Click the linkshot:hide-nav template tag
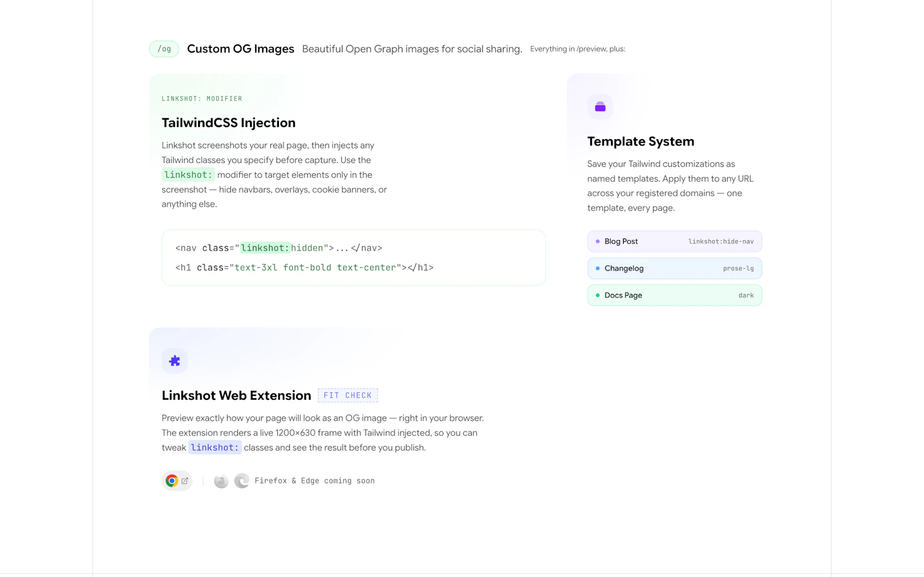 (x=722, y=241)
